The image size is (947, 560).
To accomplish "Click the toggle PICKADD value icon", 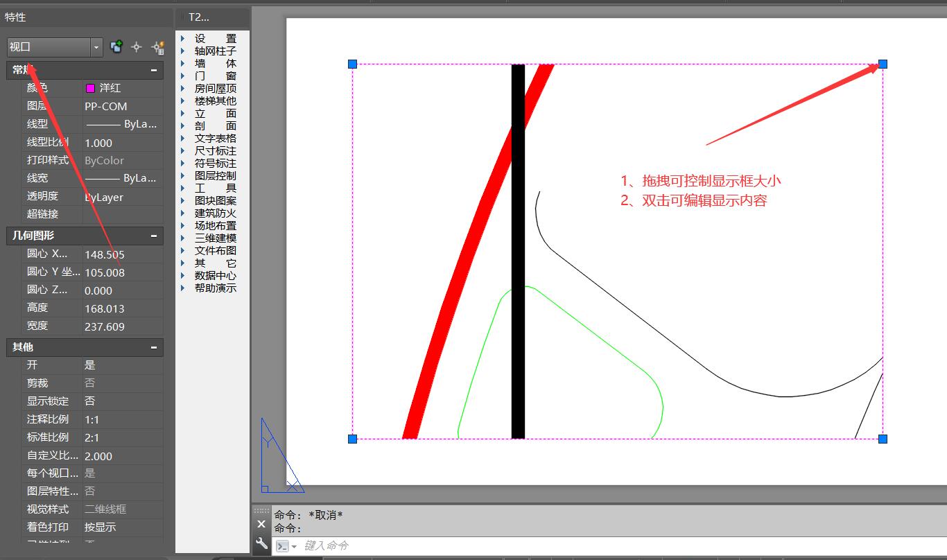I will click(x=116, y=46).
